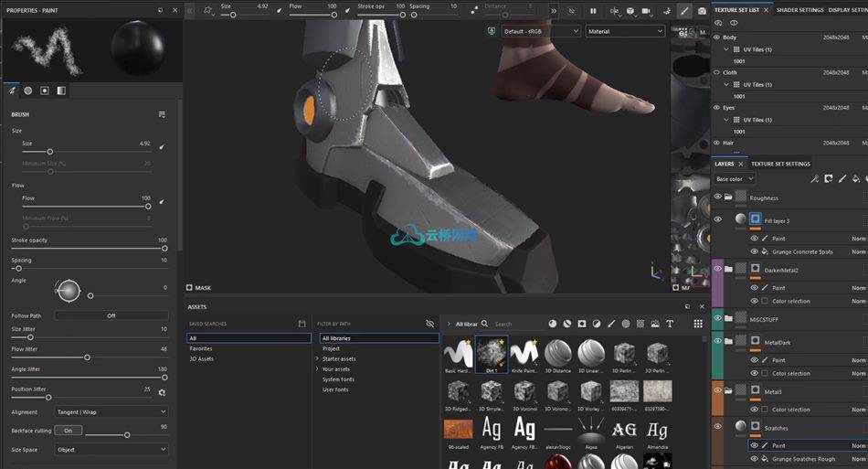Hide Grunge Croncrete Spots effect
The image size is (868, 469).
(754, 251)
